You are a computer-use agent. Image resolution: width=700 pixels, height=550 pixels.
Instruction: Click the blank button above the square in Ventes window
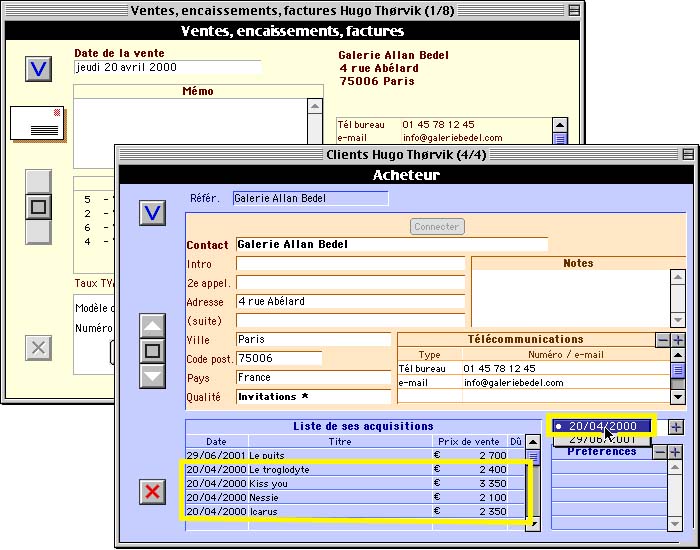[38, 182]
